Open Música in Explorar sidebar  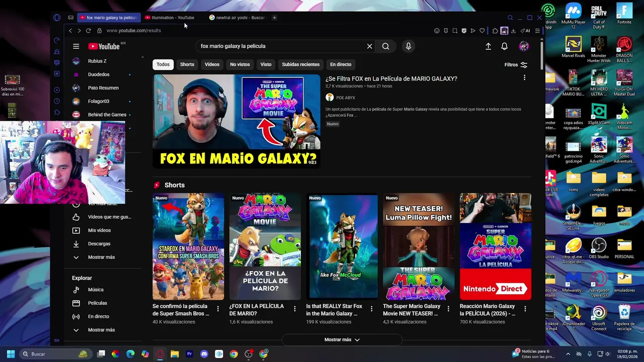point(95,290)
